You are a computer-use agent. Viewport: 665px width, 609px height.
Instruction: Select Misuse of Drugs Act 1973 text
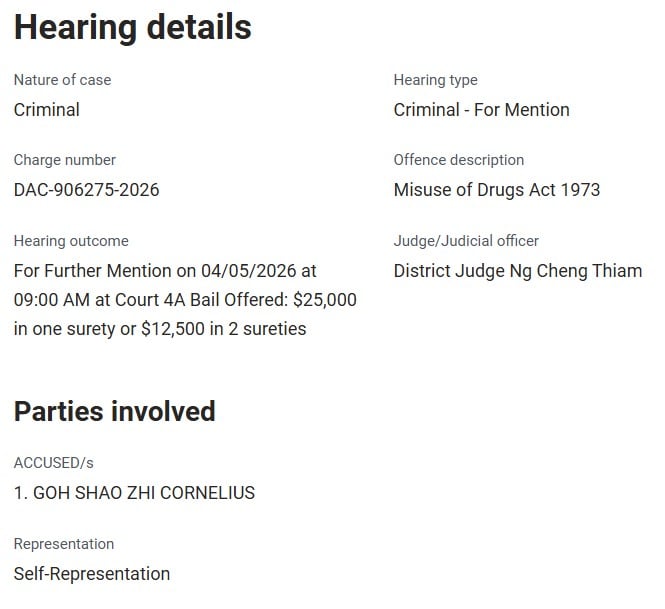[496, 190]
